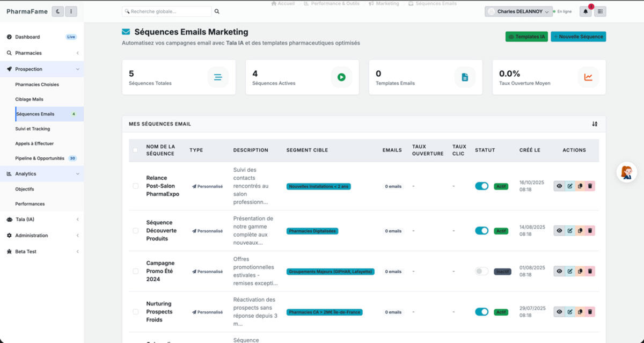The height and width of the screenshot is (343, 644).
Task: Disable Relance Post-Salon PharmaExpo active toggle
Action: pyautogui.click(x=481, y=186)
